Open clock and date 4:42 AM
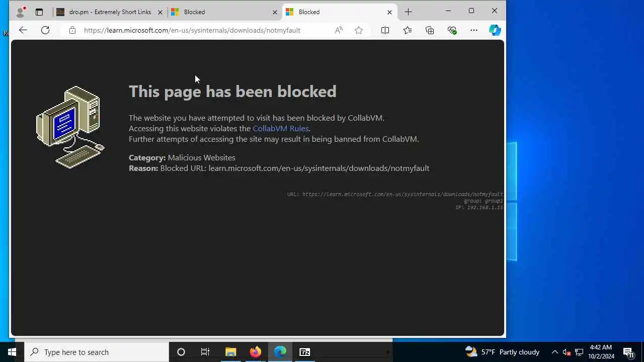The image size is (644, 362). click(x=601, y=352)
